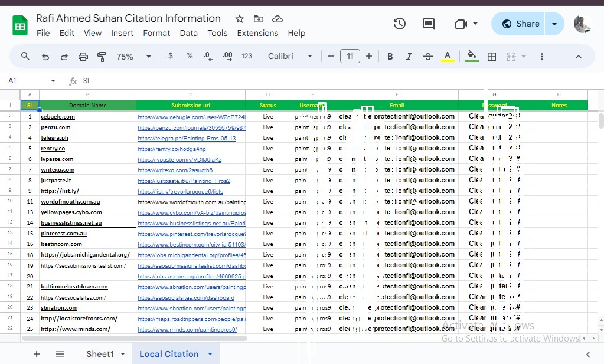604x364 pixels.
Task: Click the Undo arrow icon
Action: click(45, 57)
